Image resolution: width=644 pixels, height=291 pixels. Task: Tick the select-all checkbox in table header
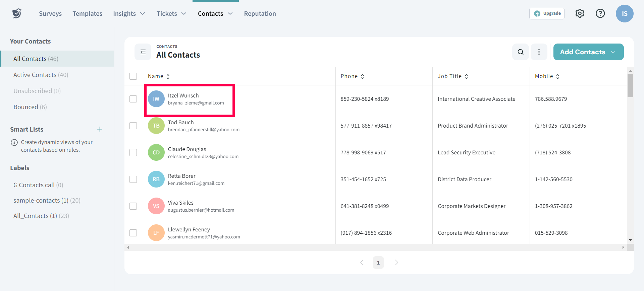[133, 76]
